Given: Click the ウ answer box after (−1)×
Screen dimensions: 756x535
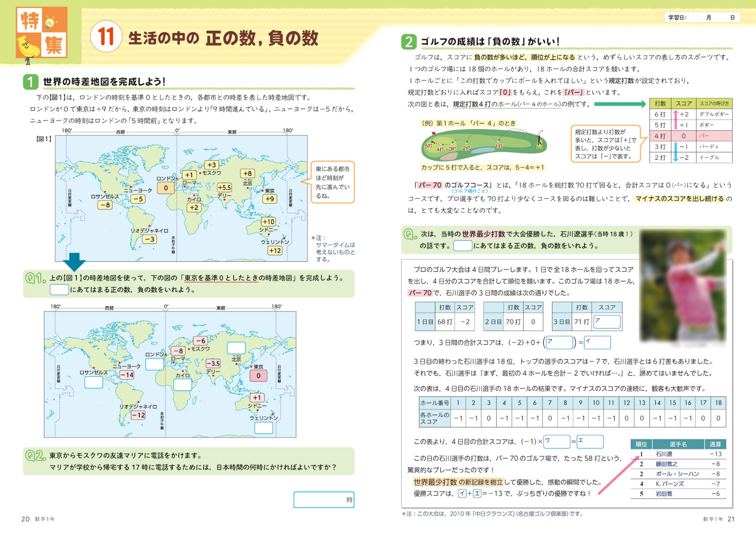Looking at the screenshot, I should pyautogui.click(x=557, y=441).
